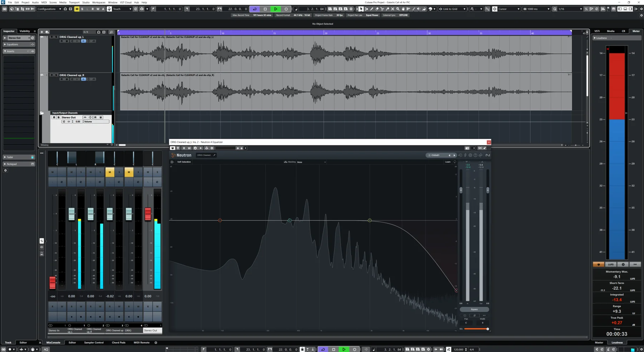Screen dimensions: 644x352
Task: Click the Soft Saturation module icon in Neutron
Action: point(172,162)
